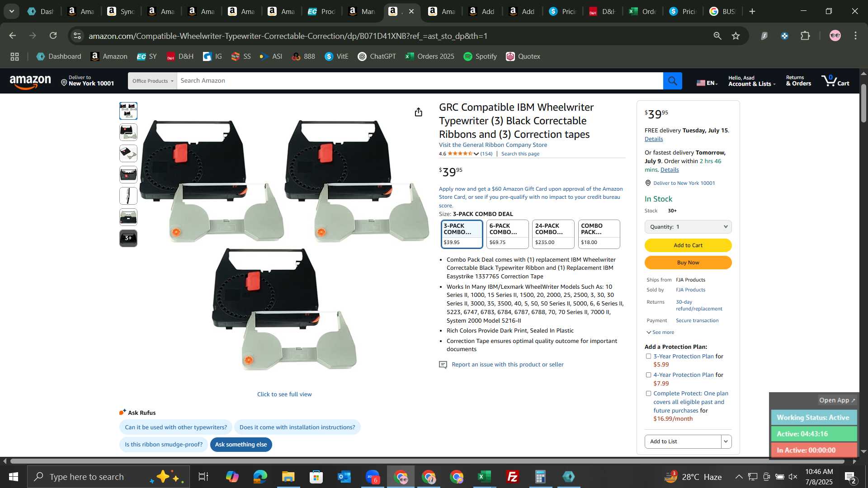This screenshot has width=868, height=488.
Task: Open the Account & Lists menu
Action: click(751, 81)
